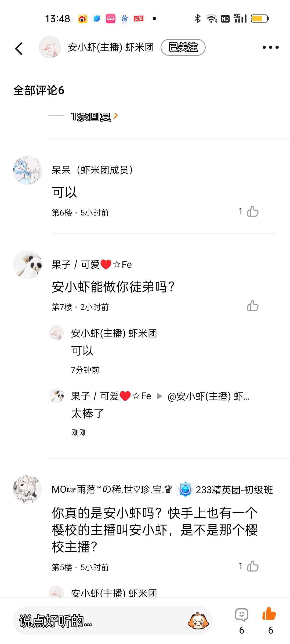Tap the reply arrow next to 果子's name

click(x=159, y=396)
